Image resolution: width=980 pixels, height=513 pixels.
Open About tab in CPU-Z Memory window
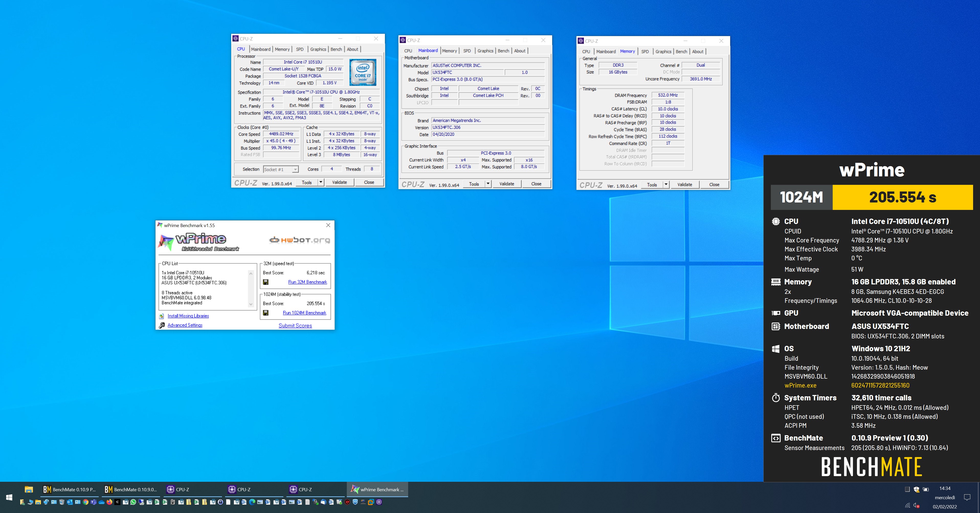pyautogui.click(x=697, y=51)
